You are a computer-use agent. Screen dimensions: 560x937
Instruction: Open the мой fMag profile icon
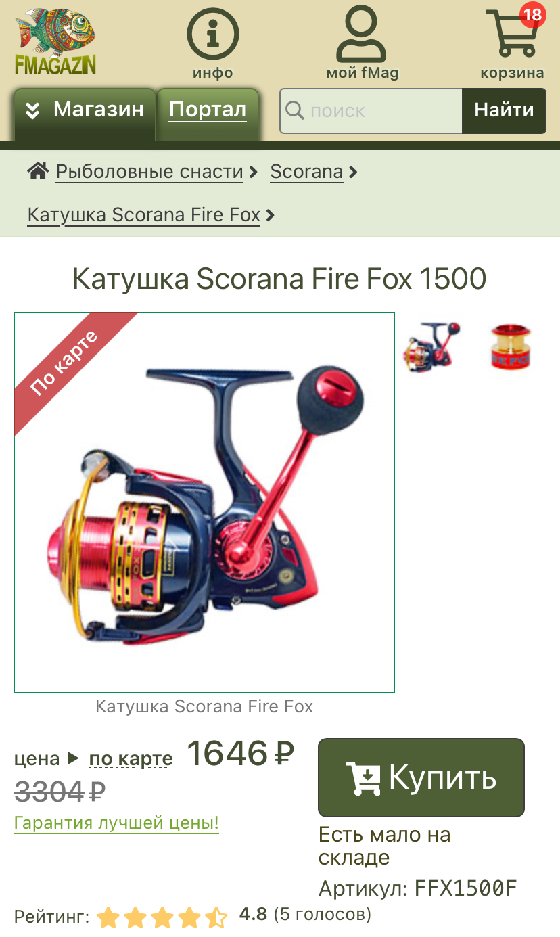(362, 34)
